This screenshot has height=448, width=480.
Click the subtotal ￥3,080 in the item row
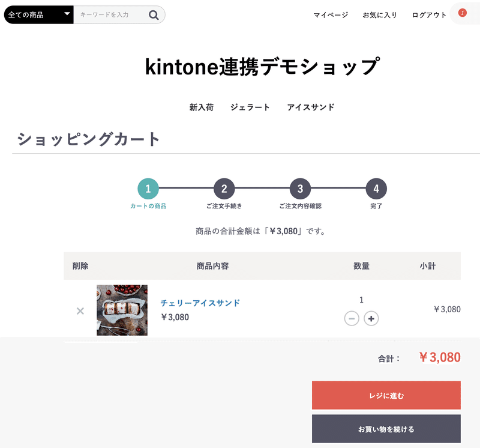click(447, 309)
